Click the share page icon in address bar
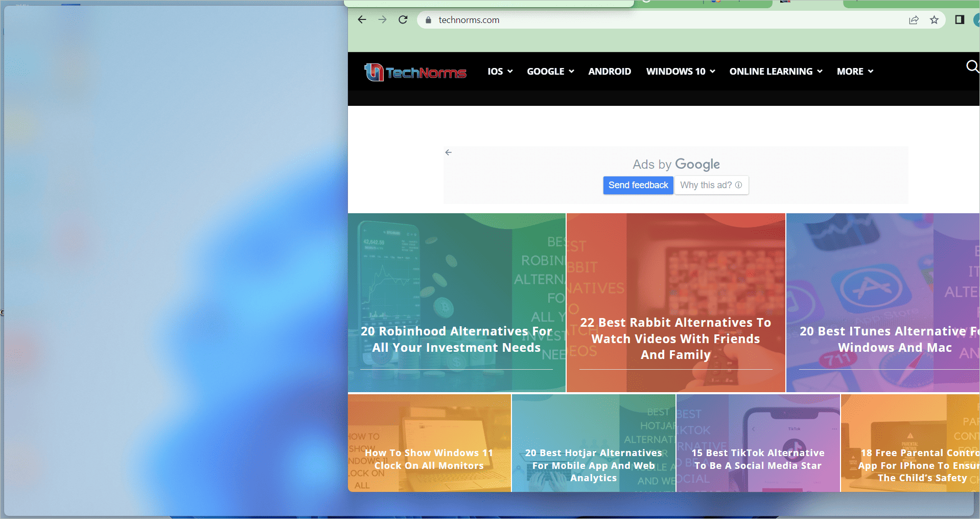The width and height of the screenshot is (980, 519). point(914,20)
